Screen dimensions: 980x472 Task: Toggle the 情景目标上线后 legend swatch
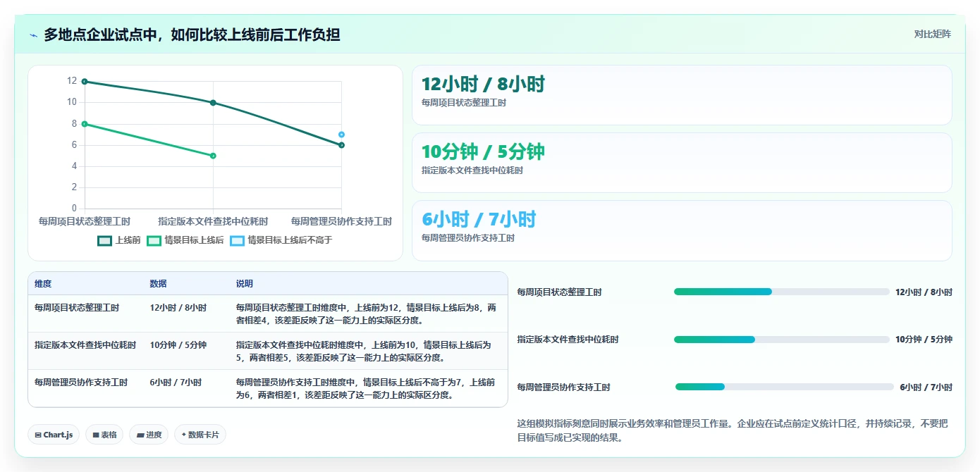point(154,240)
